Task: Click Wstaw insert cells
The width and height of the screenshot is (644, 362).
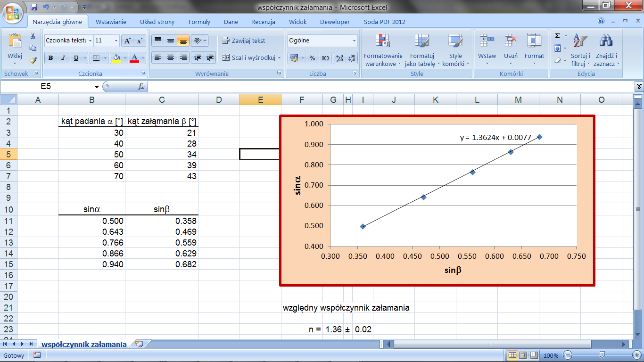Action: click(487, 50)
